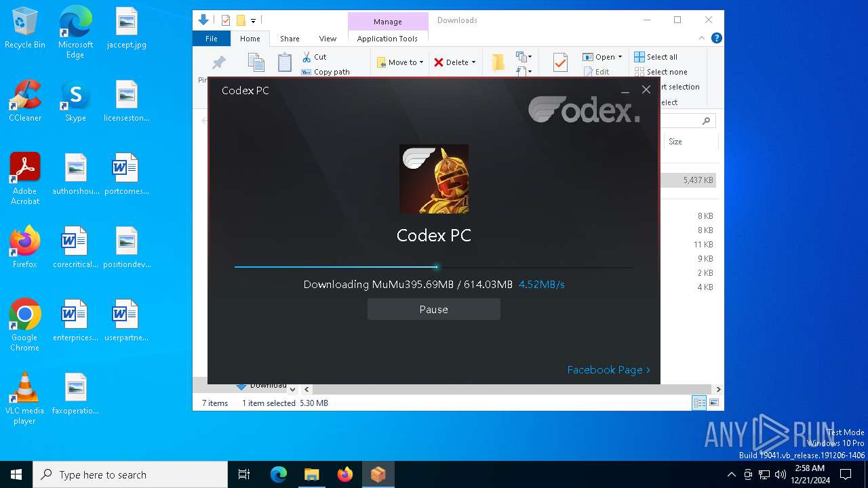The image size is (868, 488).
Task: Click the installer package taskbar icon
Action: (378, 474)
